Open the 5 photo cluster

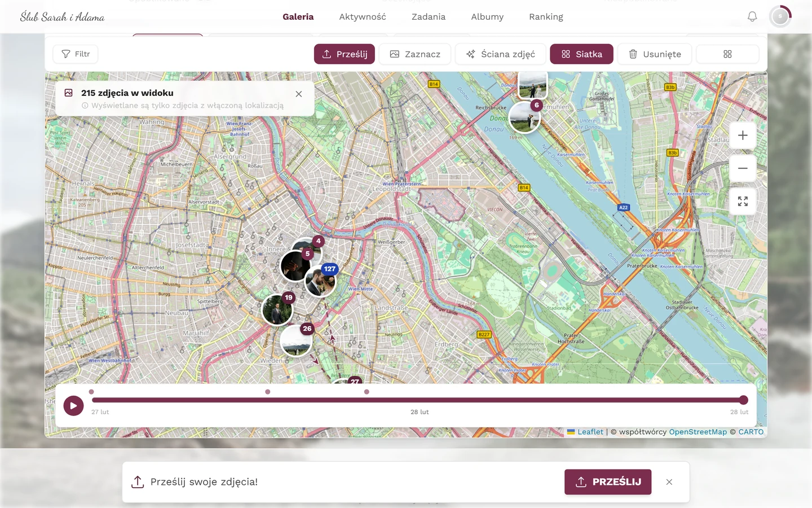(x=295, y=266)
